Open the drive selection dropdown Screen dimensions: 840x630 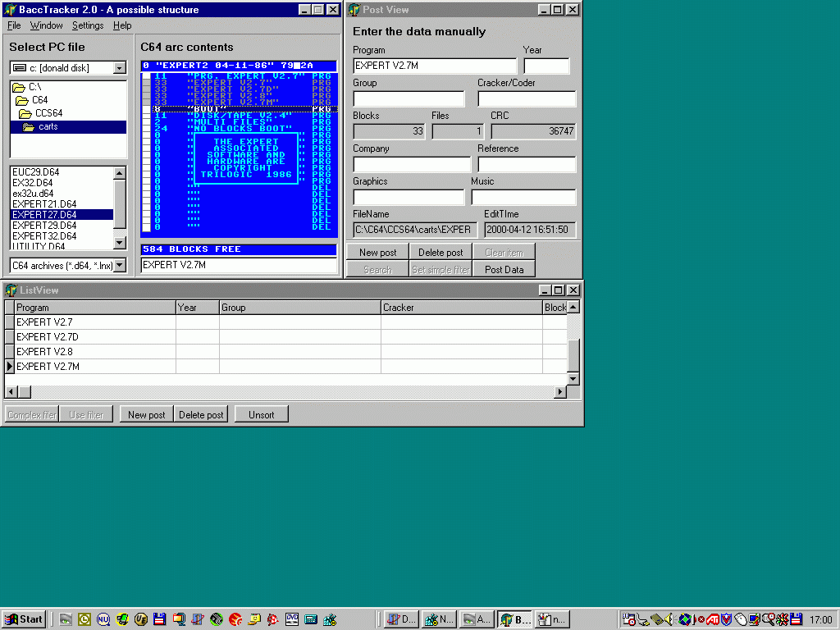120,68
